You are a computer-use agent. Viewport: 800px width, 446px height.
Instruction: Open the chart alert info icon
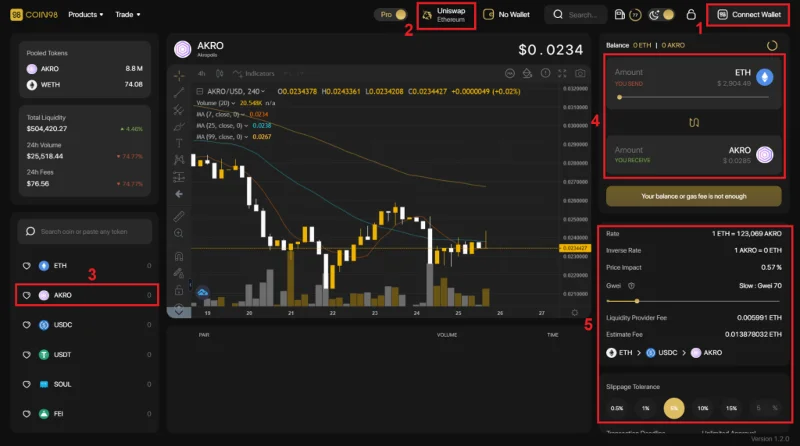(x=545, y=73)
